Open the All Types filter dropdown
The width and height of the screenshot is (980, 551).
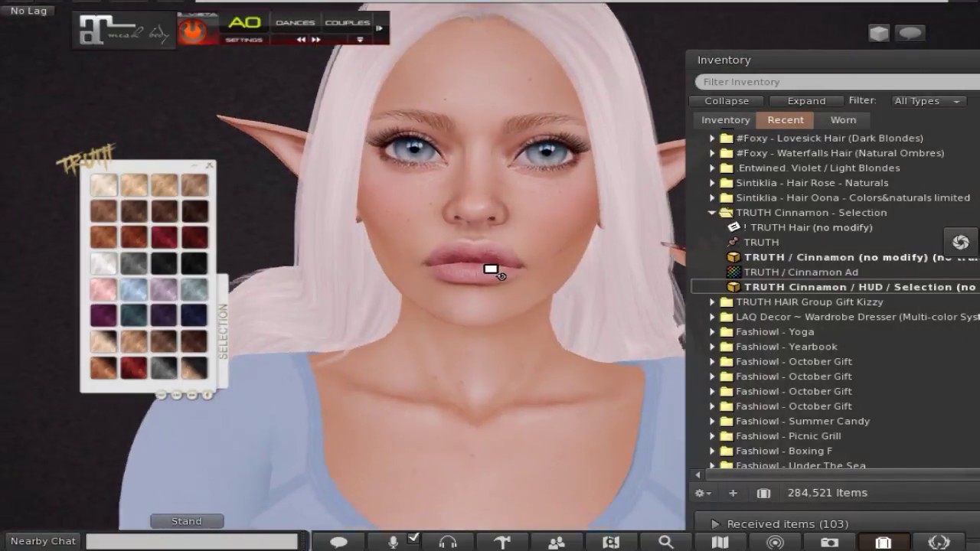926,101
